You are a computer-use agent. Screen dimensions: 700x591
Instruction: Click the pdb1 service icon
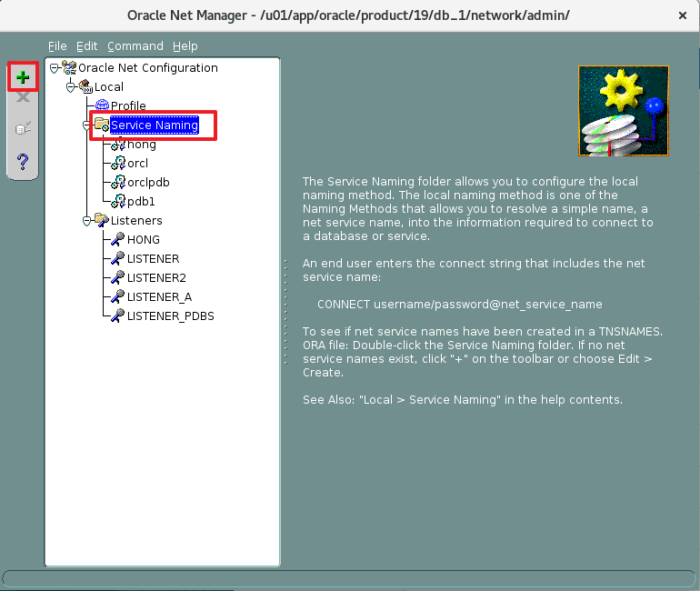point(118,201)
